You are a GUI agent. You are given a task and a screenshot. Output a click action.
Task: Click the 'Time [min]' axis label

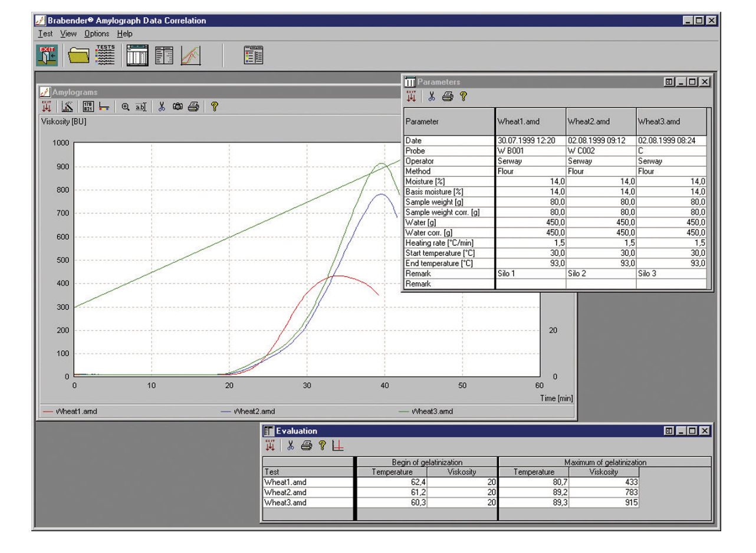click(556, 399)
